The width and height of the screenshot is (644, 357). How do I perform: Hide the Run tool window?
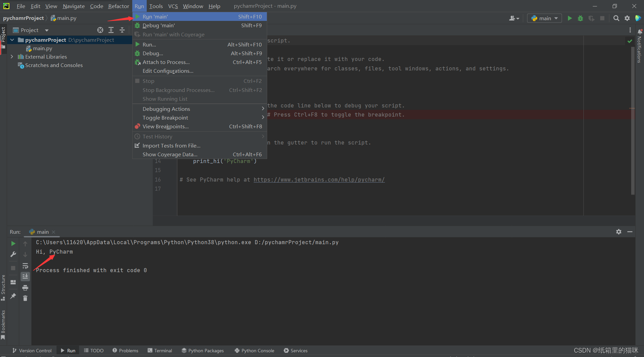tap(630, 232)
